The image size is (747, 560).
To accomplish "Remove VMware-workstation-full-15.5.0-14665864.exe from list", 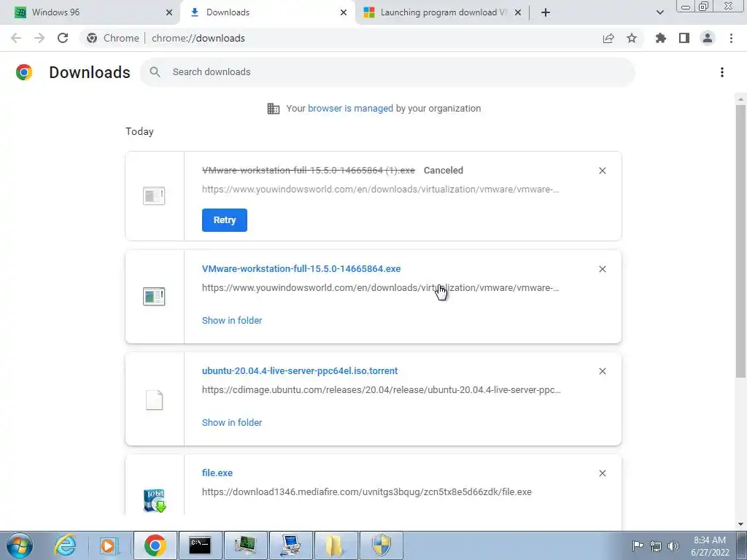I will coord(602,269).
